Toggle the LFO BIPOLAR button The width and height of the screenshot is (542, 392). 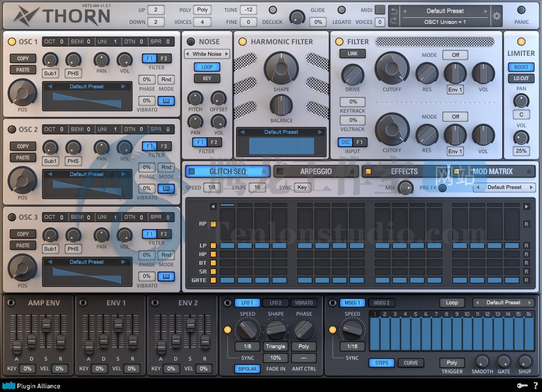pyautogui.click(x=247, y=369)
